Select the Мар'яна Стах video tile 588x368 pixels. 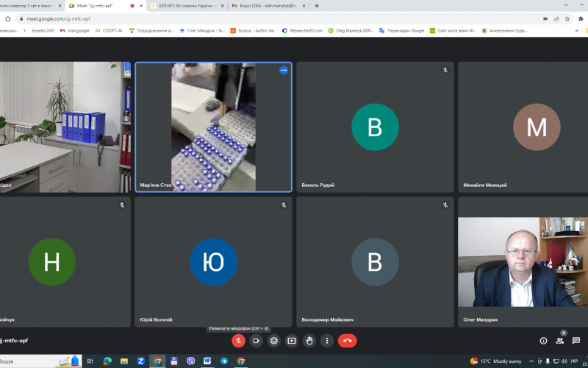pyautogui.click(x=213, y=127)
